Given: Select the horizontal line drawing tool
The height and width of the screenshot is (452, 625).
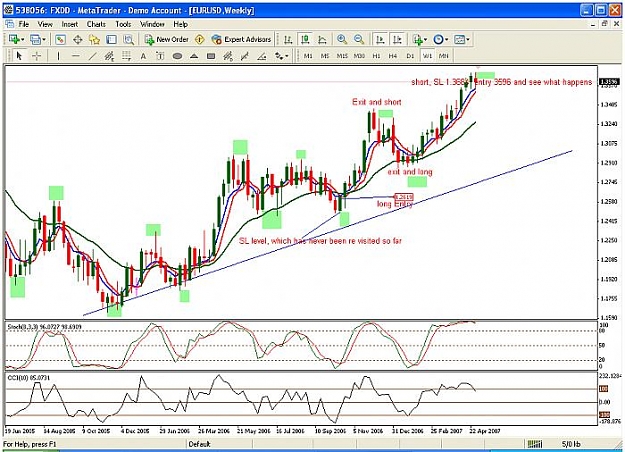Looking at the screenshot, I should 75,56.
